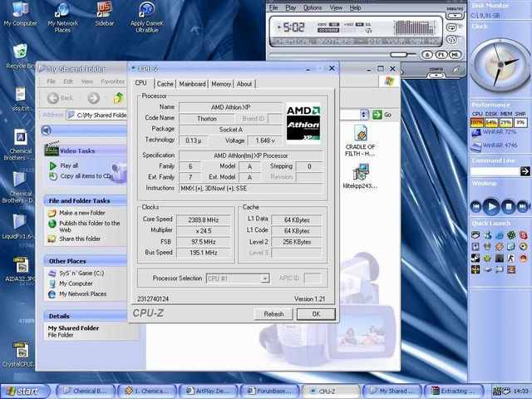Launch the red S icon in Quick Launch
Image resolution: width=532 pixels, height=399 pixels.
coord(524,234)
